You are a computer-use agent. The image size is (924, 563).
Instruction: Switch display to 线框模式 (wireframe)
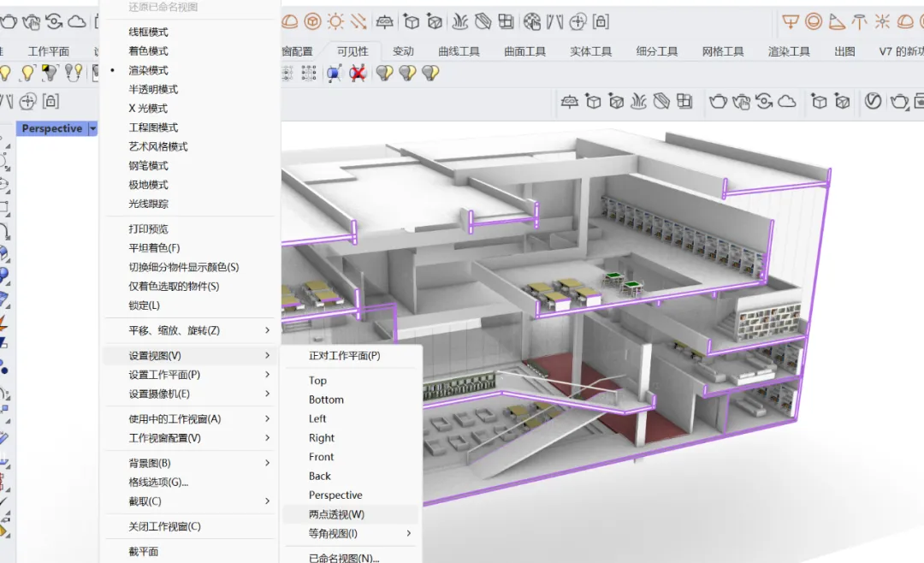(149, 32)
